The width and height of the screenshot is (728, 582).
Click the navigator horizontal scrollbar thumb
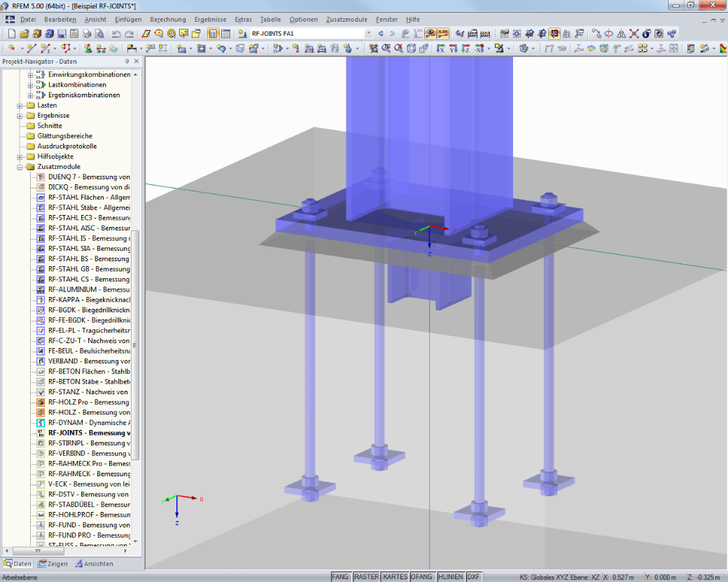click(x=38, y=551)
